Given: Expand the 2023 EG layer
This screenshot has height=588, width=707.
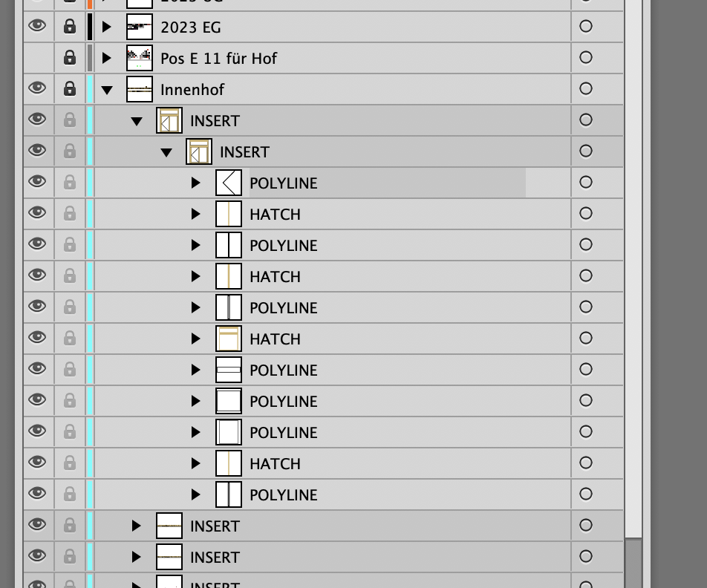Looking at the screenshot, I should click(x=106, y=27).
